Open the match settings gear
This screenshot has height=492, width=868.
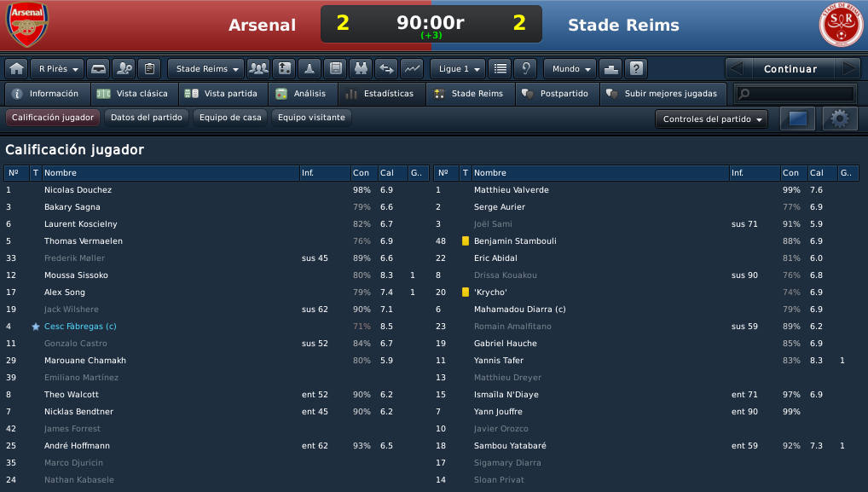[840, 119]
